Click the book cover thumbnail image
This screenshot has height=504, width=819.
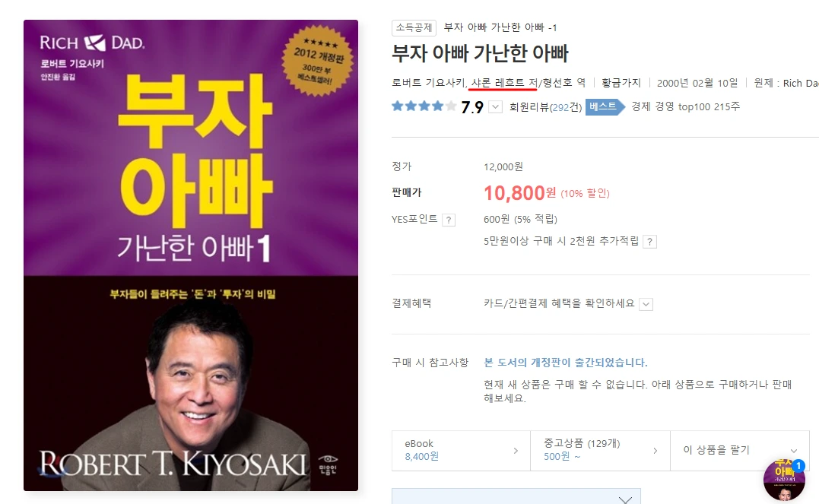coord(191,255)
